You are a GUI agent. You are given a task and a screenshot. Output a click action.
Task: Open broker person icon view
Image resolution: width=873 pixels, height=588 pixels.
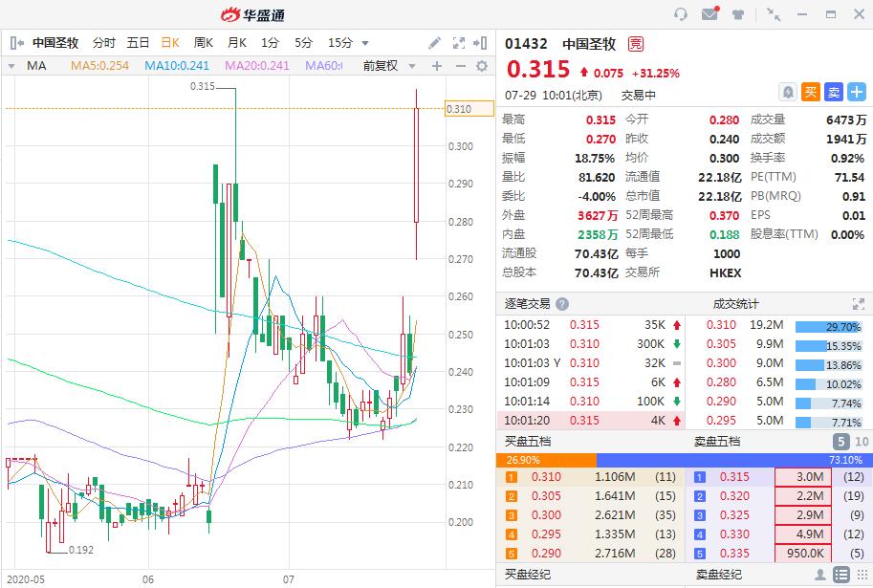pyautogui.click(x=820, y=574)
